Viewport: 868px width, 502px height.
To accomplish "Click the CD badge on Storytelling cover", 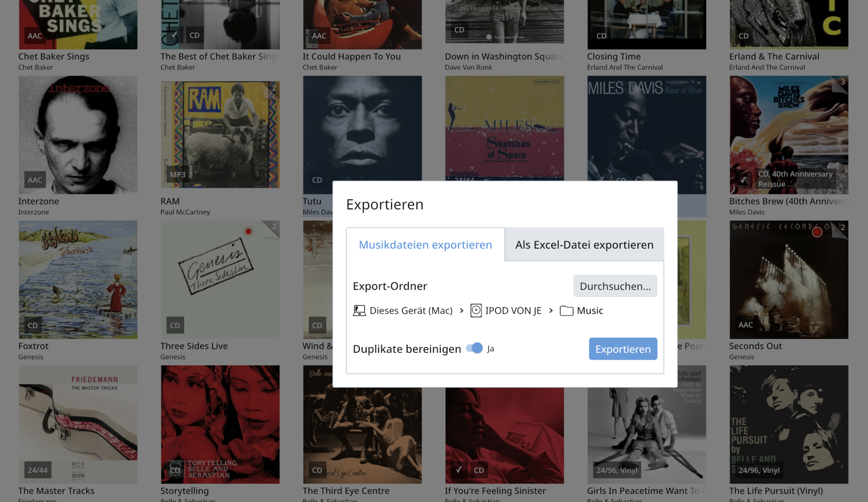I will coord(175,470).
